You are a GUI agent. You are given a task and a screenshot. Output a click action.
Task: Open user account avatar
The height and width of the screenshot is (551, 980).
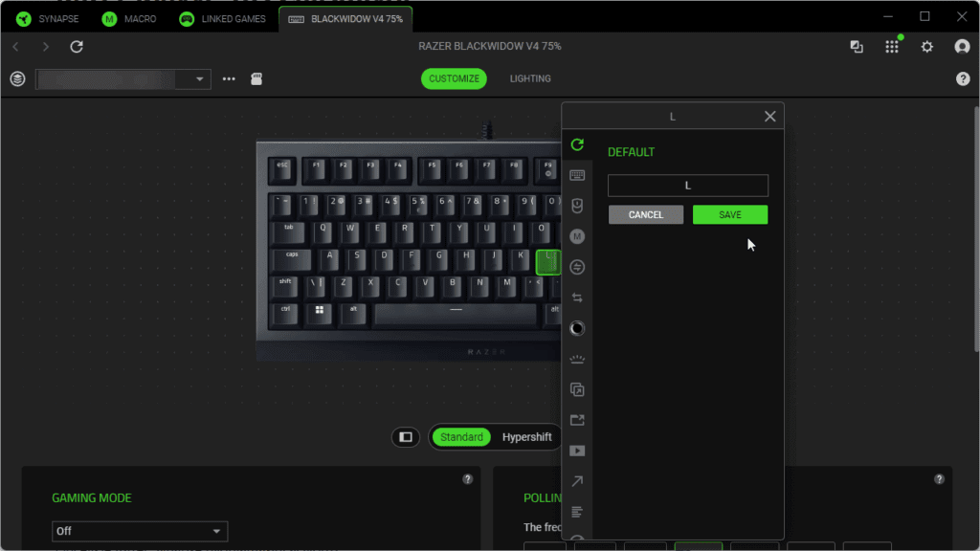[962, 46]
